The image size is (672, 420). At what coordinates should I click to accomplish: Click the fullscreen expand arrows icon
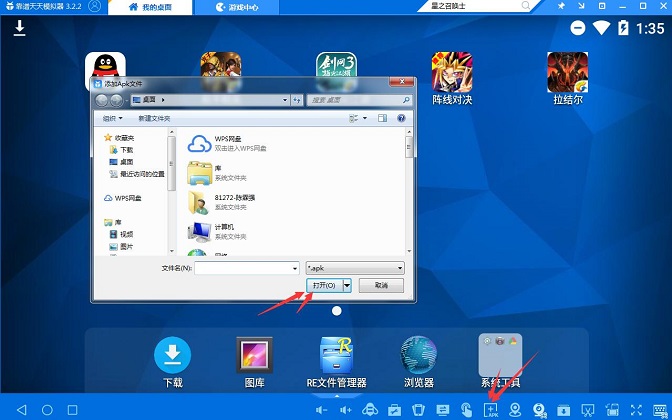(x=636, y=410)
